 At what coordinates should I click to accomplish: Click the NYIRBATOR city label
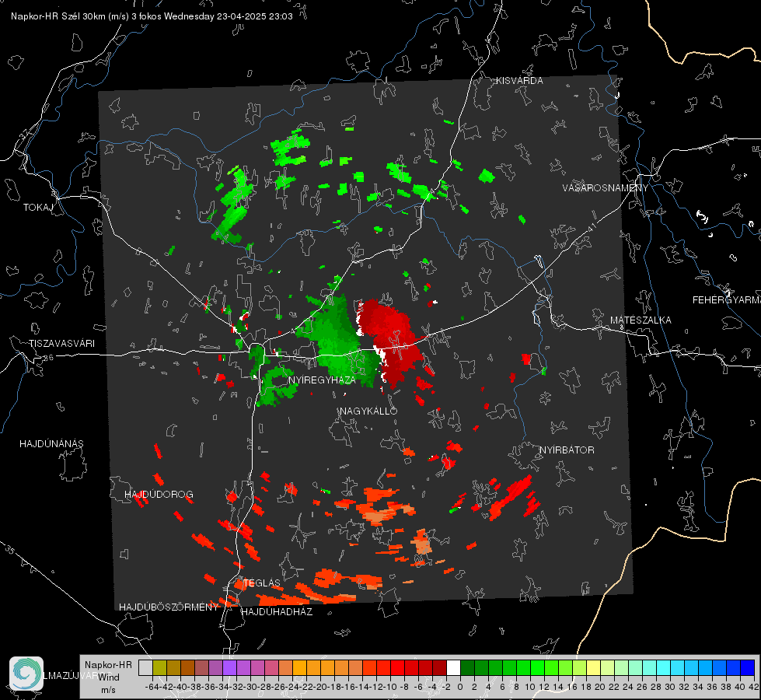coord(567,450)
